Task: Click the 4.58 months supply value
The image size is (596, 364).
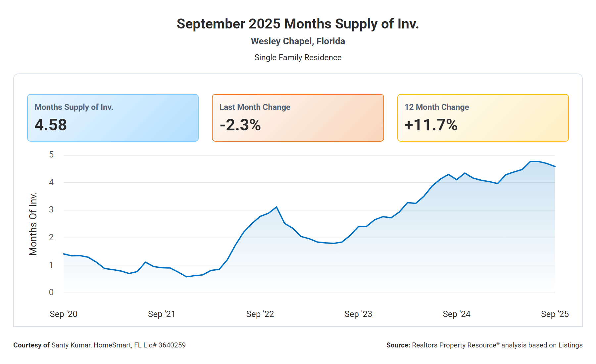Action: click(51, 125)
